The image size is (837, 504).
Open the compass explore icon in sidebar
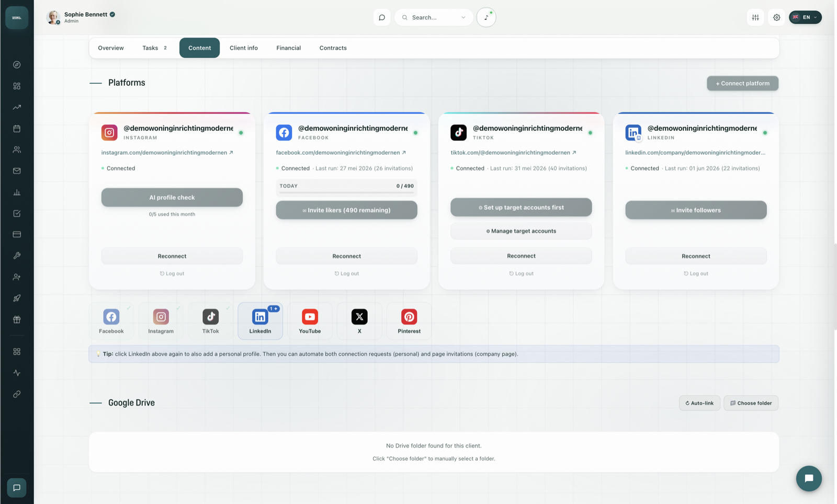coord(17,65)
